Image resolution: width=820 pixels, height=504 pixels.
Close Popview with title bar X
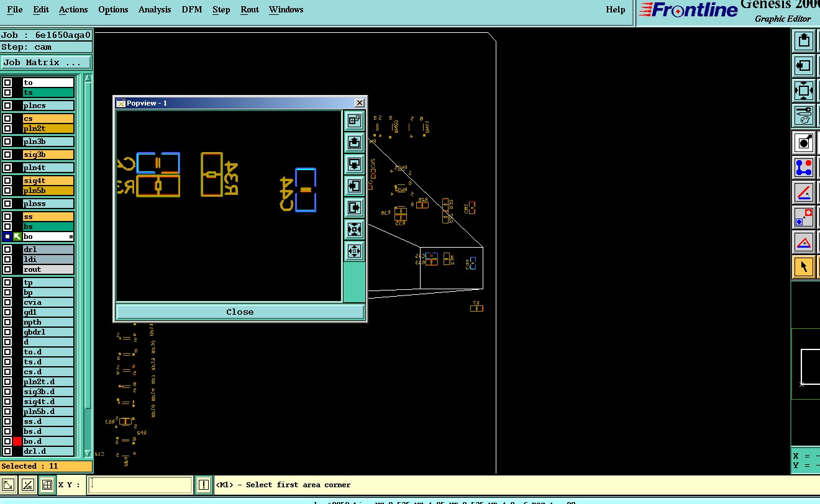click(x=359, y=103)
